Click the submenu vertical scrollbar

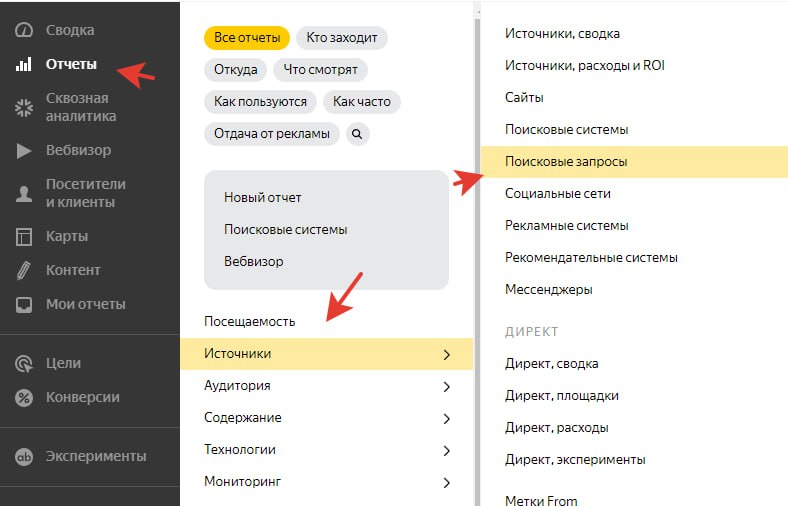coord(477,261)
